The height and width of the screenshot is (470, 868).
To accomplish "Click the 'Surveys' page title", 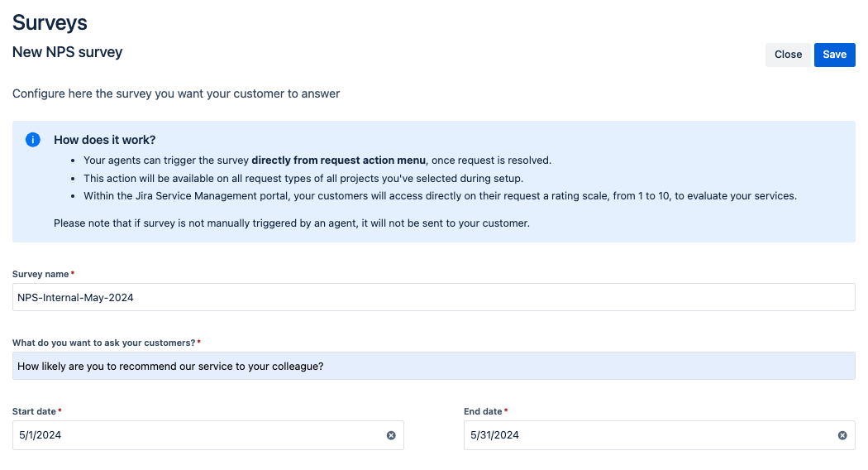I will (x=50, y=22).
